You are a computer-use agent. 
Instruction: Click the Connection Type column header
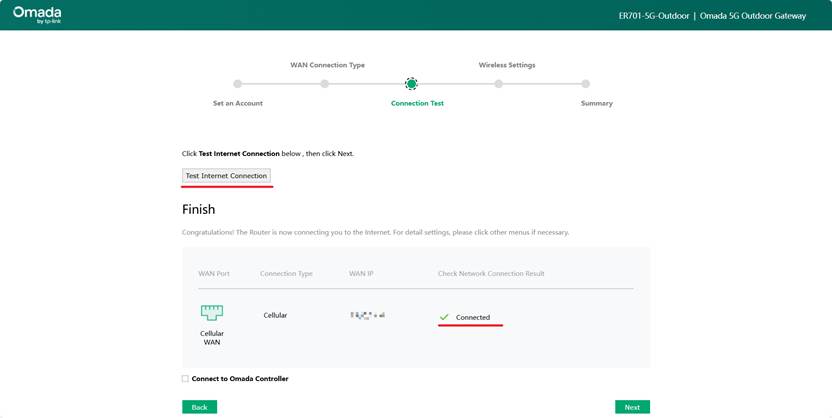[x=286, y=273]
